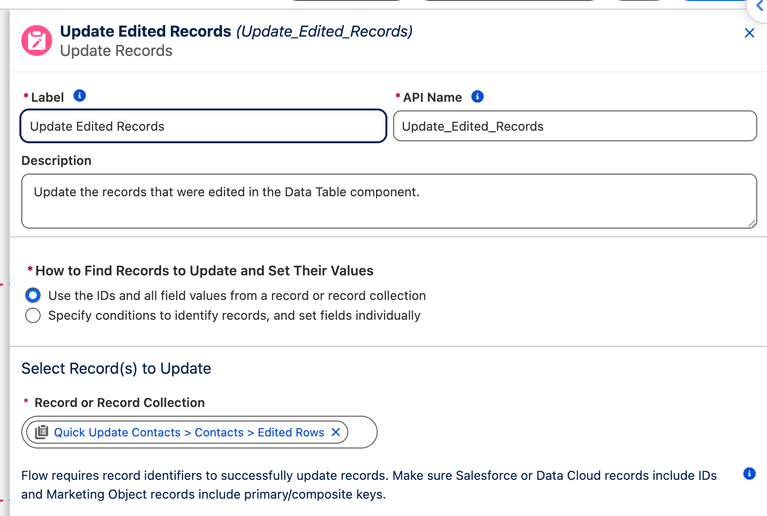Collapse panel using top-right chevron button
767x516 pixels.
[x=759, y=6]
